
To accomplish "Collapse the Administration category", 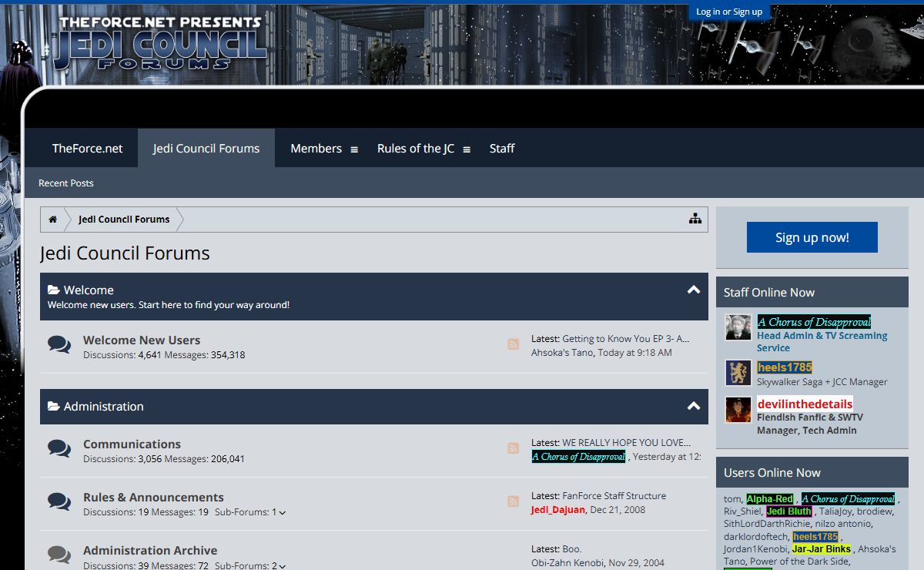I will tap(694, 406).
